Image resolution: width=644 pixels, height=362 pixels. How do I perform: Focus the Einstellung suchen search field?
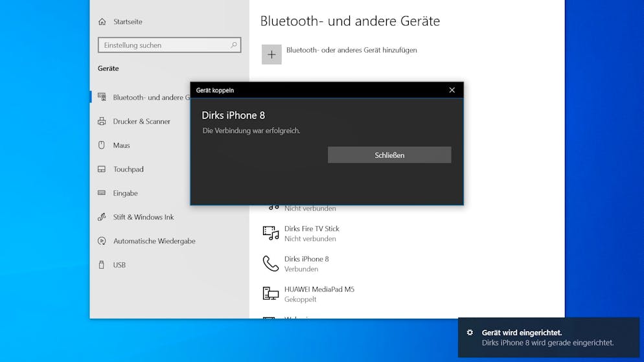click(169, 45)
